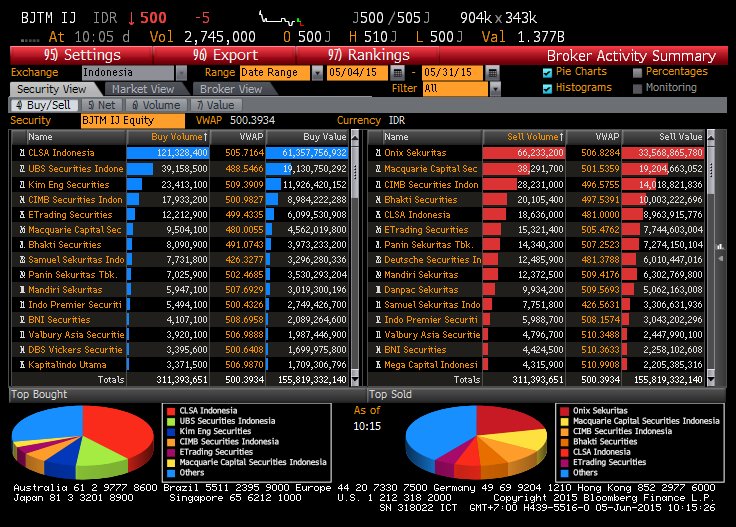Click the price chart sparkline in header
Viewport: 736px width, 527px height.
pyautogui.click(x=290, y=17)
